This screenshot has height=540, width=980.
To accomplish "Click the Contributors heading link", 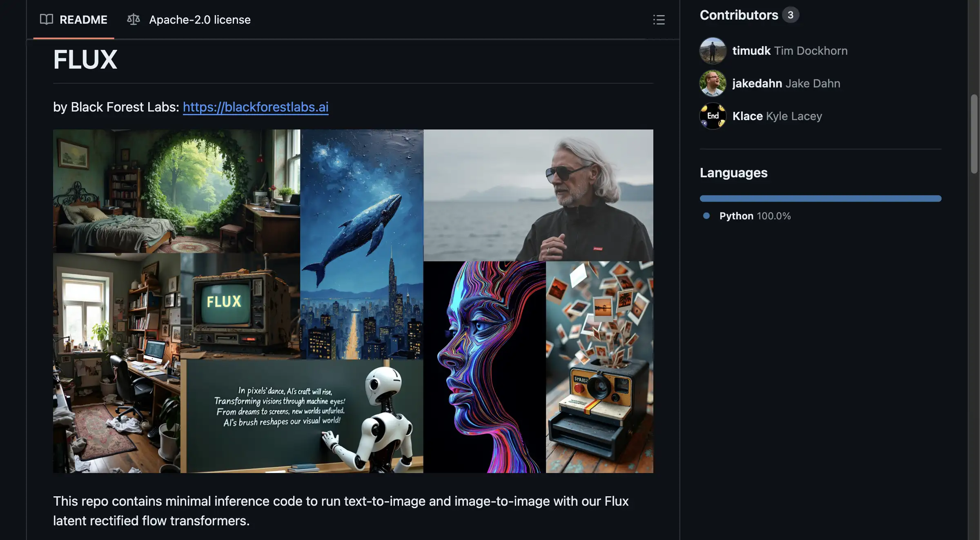I will 739,15.
